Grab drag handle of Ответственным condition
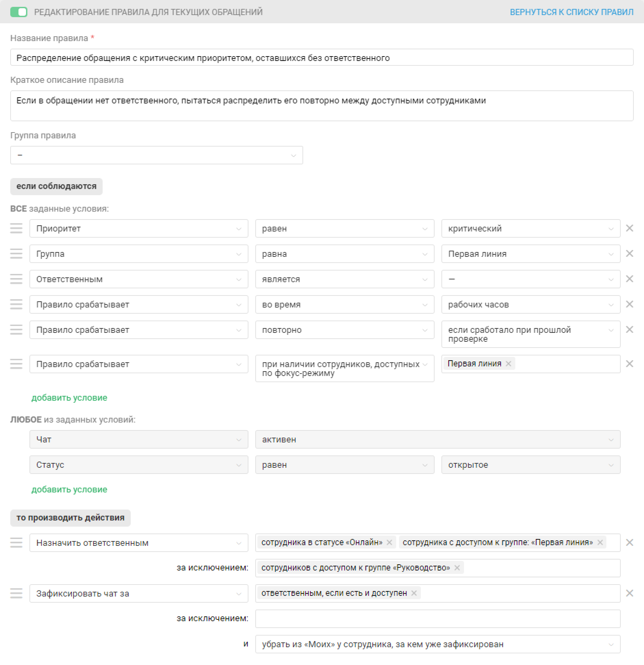This screenshot has width=644, height=665. click(16, 279)
